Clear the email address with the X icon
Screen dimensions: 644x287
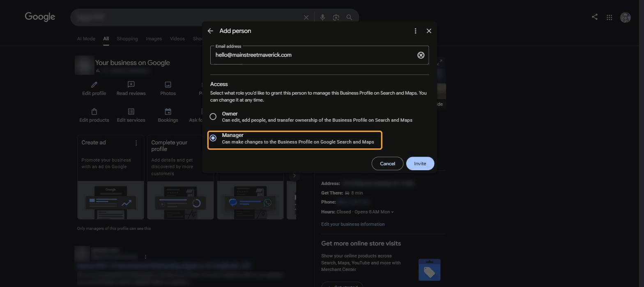421,55
